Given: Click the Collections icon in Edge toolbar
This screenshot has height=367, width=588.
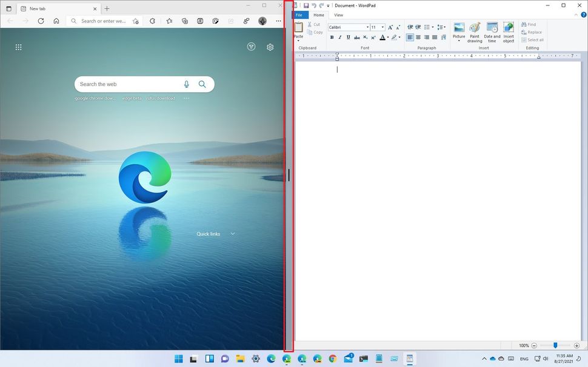Looking at the screenshot, I should click(185, 21).
